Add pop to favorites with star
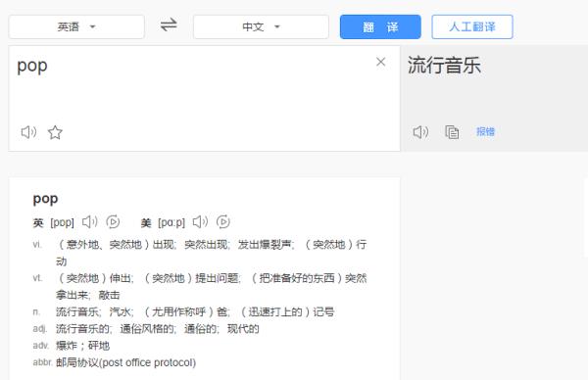 click(55, 132)
